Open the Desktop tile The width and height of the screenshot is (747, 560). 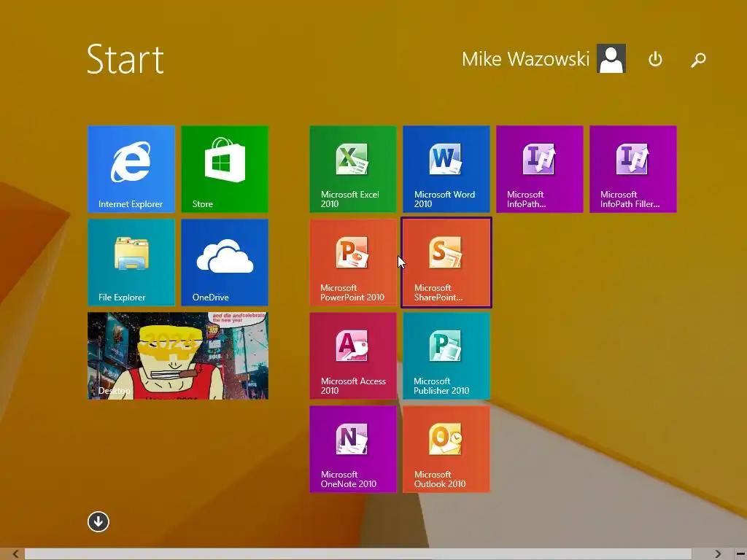click(x=178, y=356)
